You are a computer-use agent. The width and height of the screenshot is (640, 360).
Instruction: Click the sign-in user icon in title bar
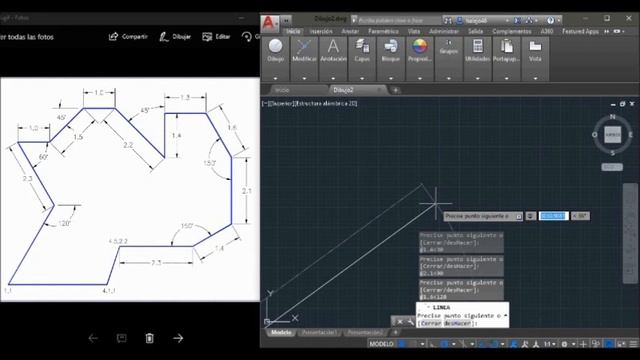460,20
